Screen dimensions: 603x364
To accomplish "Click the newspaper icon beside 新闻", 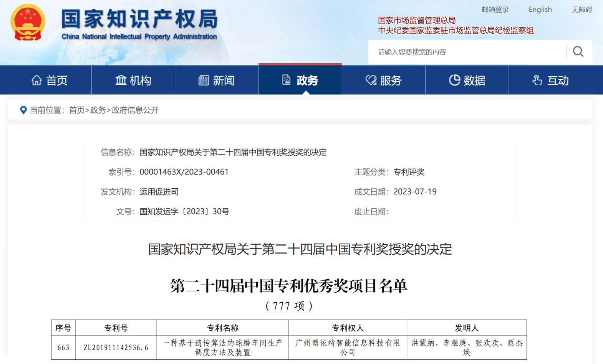I will pos(204,80).
